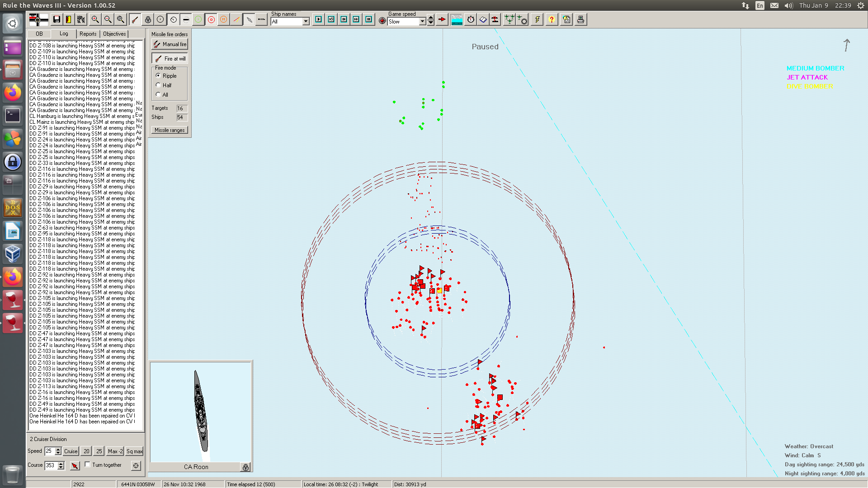Click the sea and sky weather icon
Image resolution: width=868 pixels, height=488 pixels.
457,19
